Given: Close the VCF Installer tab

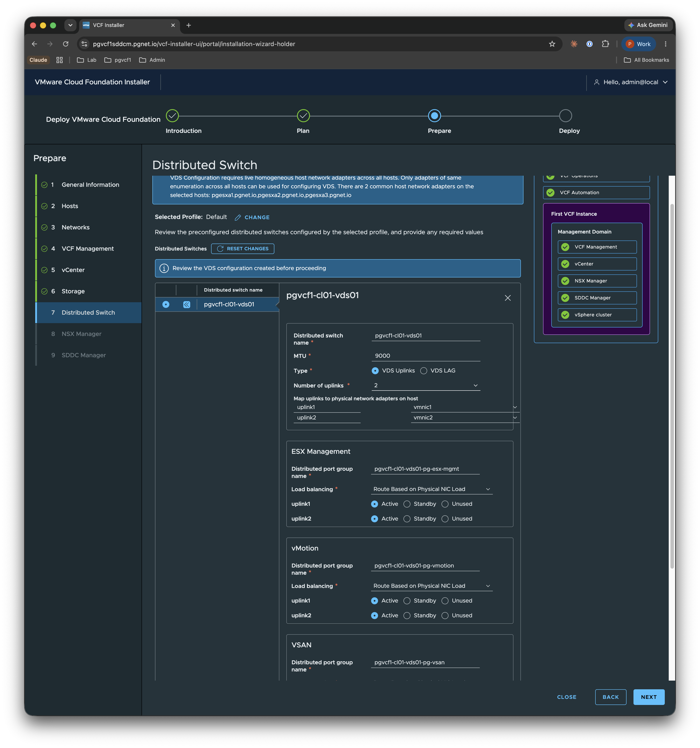Looking at the screenshot, I should (x=173, y=25).
